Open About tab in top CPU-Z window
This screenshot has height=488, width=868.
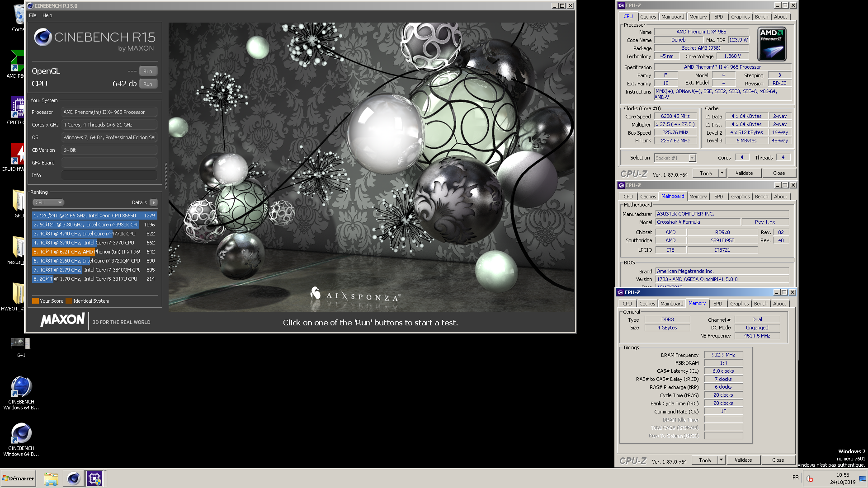pos(780,17)
